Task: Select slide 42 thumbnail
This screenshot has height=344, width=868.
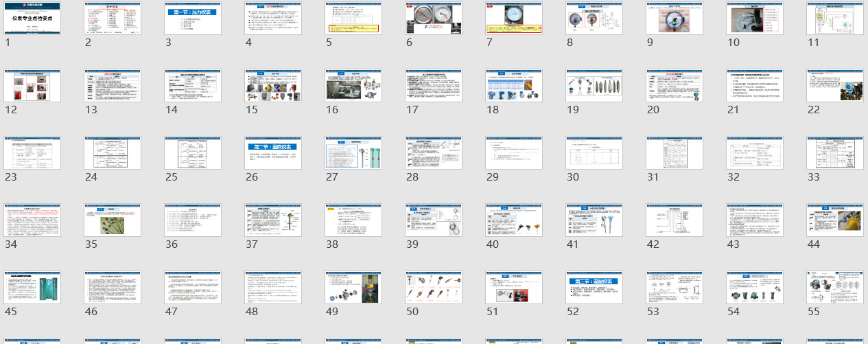Action: pos(675,220)
